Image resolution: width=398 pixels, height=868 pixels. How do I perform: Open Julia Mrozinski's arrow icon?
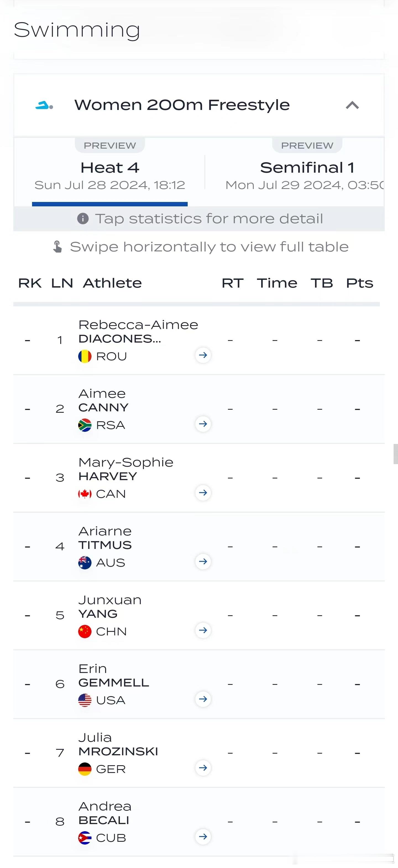click(203, 768)
